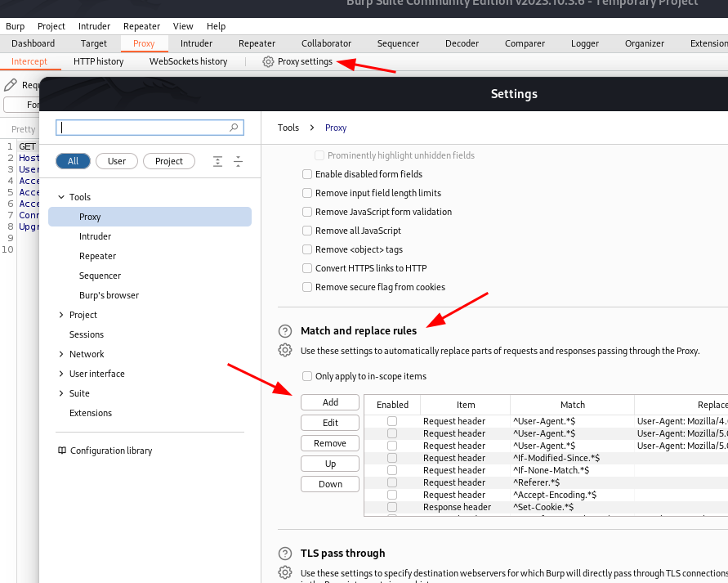Sort rules by the Match column header
The height and width of the screenshot is (583, 728).
573,405
